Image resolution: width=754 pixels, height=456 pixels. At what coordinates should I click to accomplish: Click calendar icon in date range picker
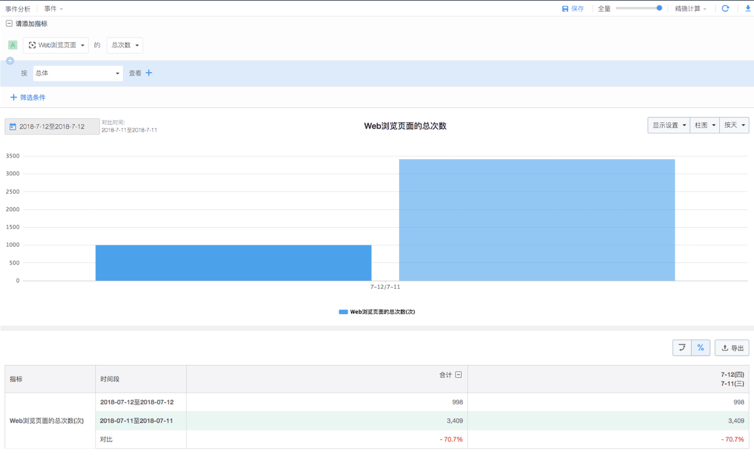pyautogui.click(x=13, y=127)
